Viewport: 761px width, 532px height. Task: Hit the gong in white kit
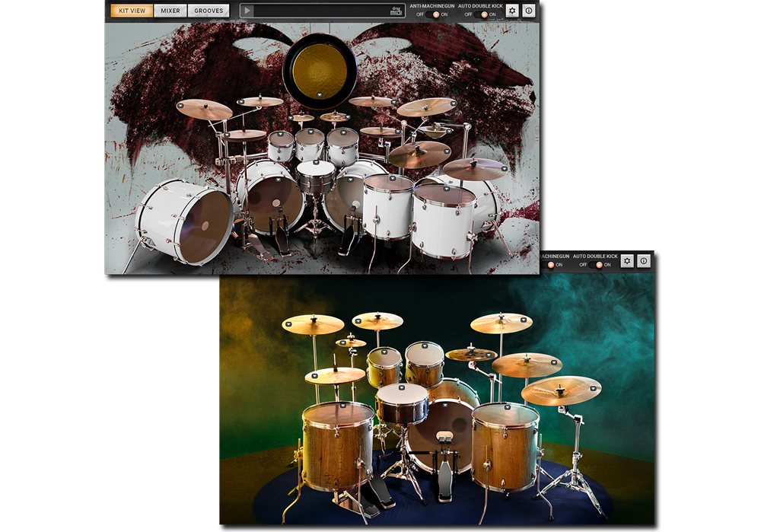320,71
